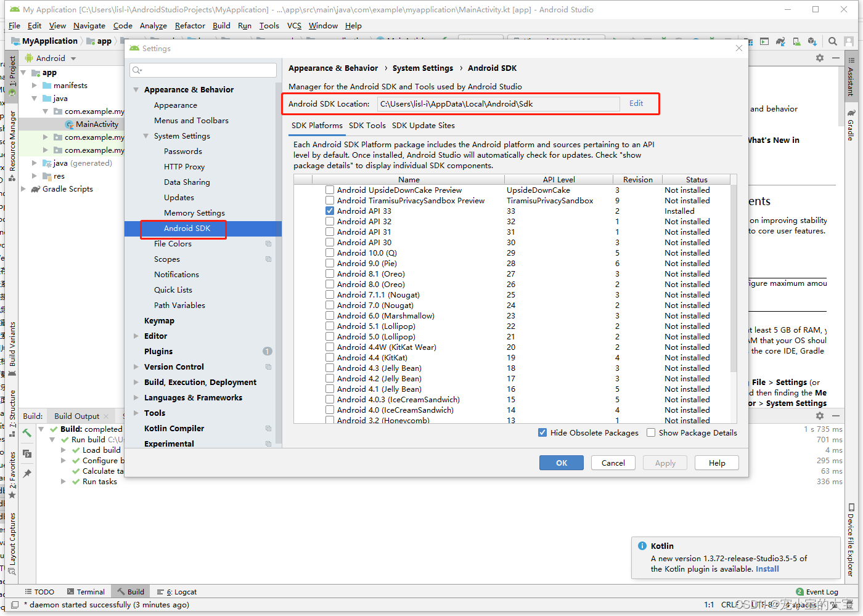Click the File Colors project-level icon

268,244
